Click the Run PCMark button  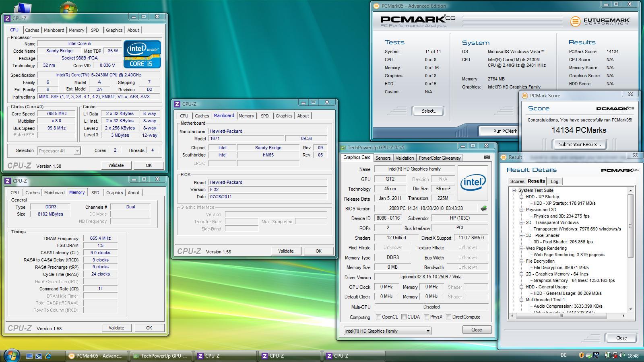pyautogui.click(x=499, y=131)
